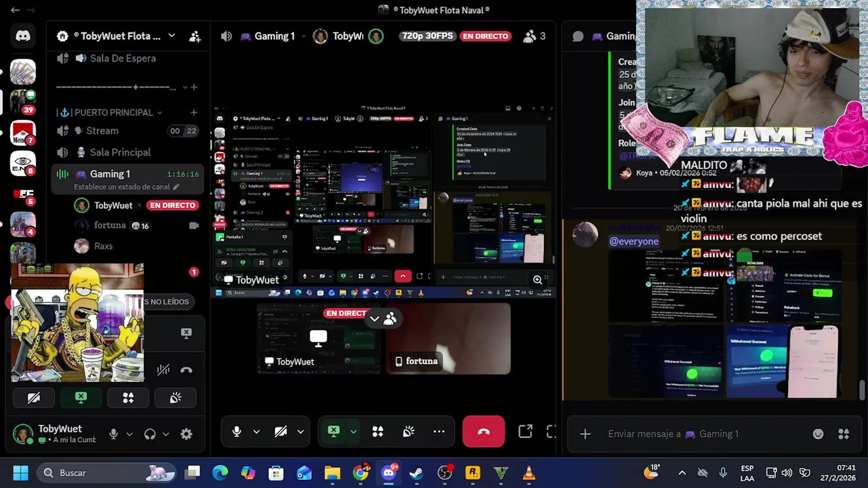Click TobyWuet in the Gaming 1 member list
The height and width of the screenshot is (488, 868).
point(113,205)
